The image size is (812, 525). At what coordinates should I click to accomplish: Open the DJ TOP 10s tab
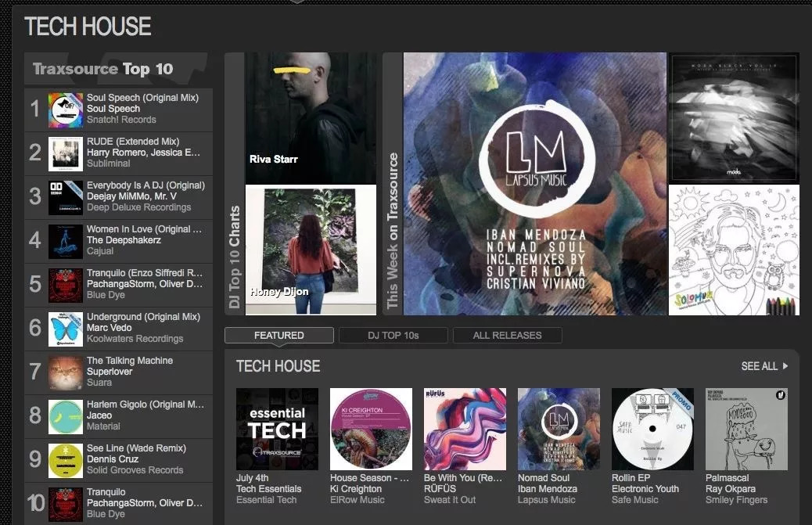393,336
